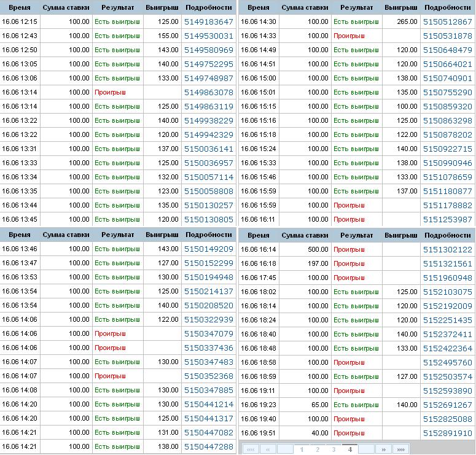476x455 pixels.
Task: Click time cell 16.06 16:14
Action: (x=259, y=249)
